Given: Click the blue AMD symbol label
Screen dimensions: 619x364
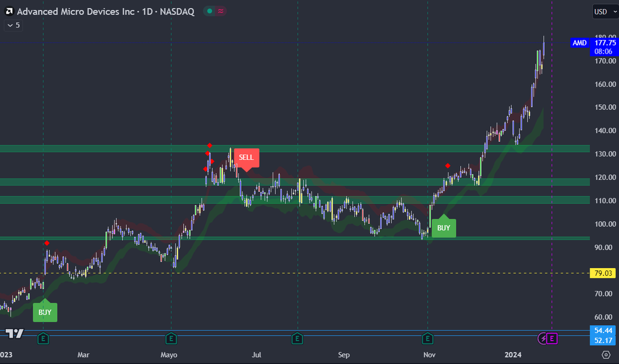Looking at the screenshot, I should click(580, 43).
